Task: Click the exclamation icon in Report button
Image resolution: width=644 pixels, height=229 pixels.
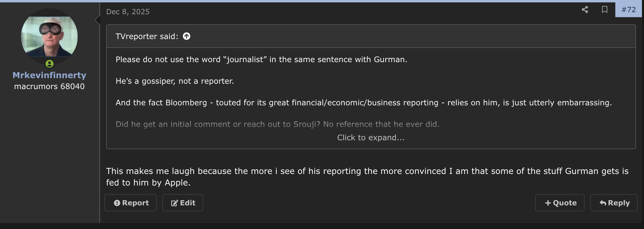Action: click(117, 203)
